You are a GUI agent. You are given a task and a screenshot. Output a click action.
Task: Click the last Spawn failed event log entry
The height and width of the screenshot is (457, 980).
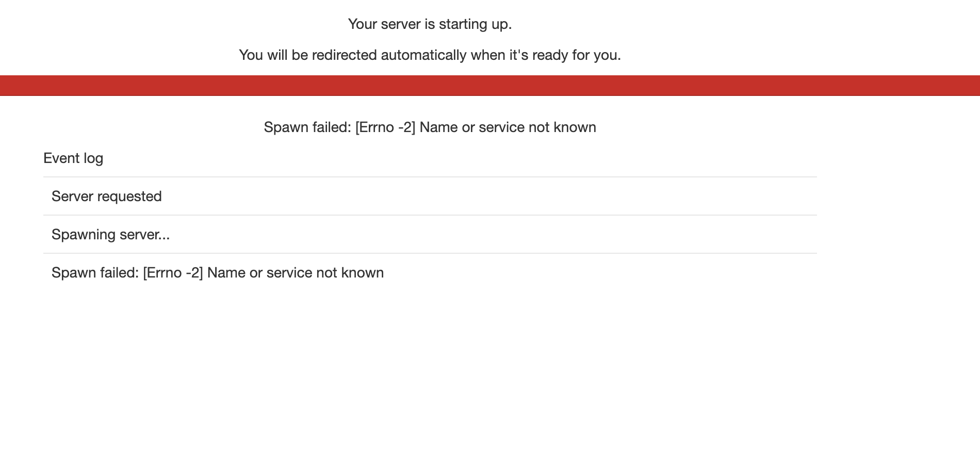pyautogui.click(x=218, y=273)
